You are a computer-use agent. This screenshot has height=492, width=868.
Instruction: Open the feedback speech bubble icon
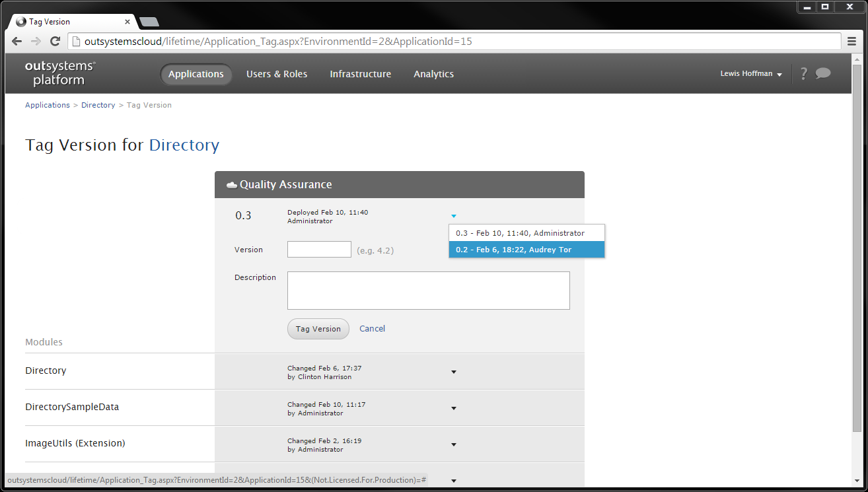tap(823, 73)
